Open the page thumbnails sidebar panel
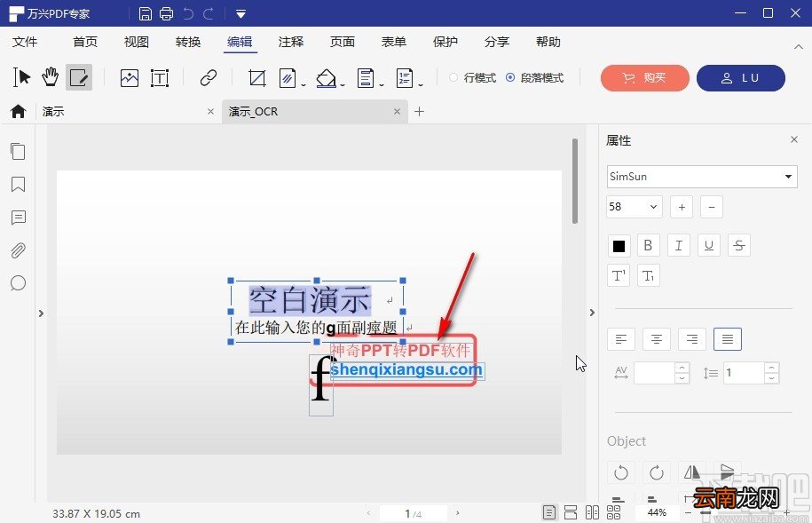The height and width of the screenshot is (523, 812). coord(18,151)
